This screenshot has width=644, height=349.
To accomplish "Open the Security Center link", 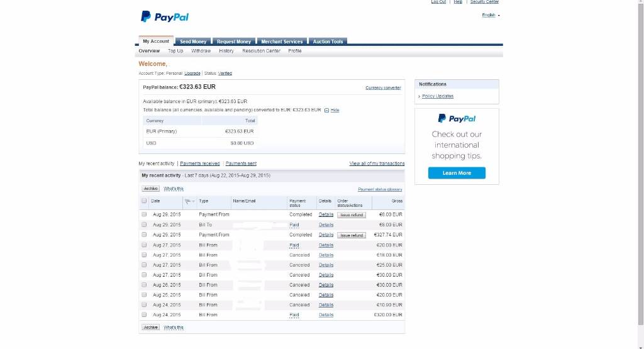I will [x=484, y=2].
